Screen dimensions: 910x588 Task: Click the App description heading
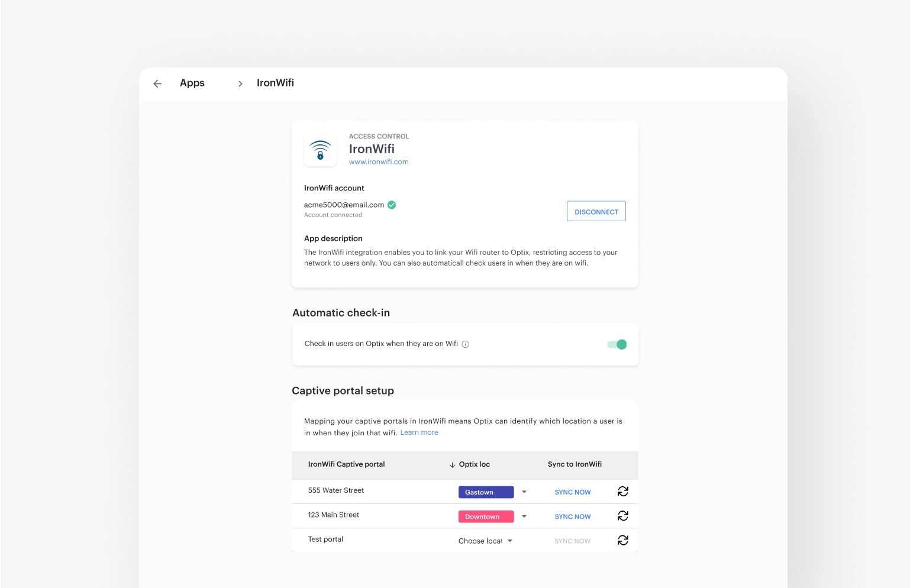coord(333,238)
